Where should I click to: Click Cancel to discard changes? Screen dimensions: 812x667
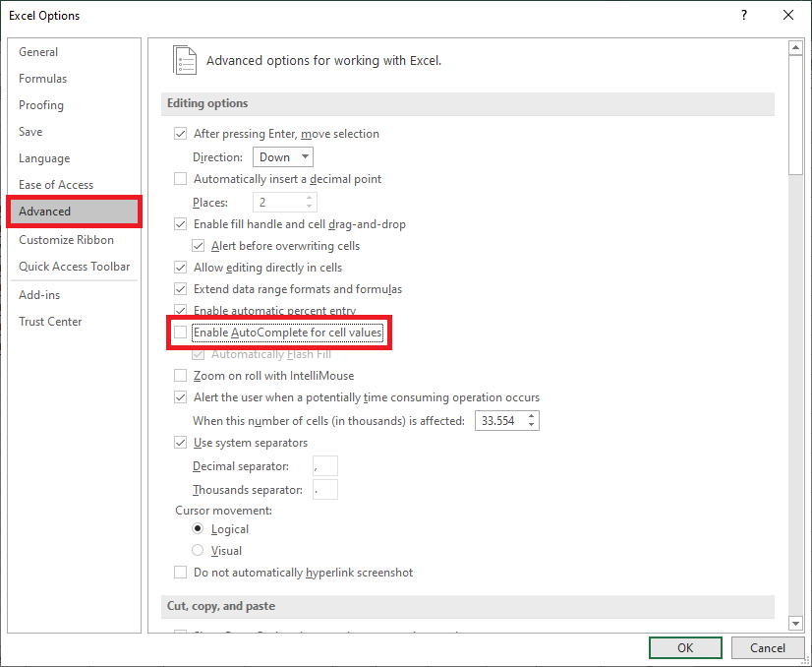pyautogui.click(x=768, y=648)
